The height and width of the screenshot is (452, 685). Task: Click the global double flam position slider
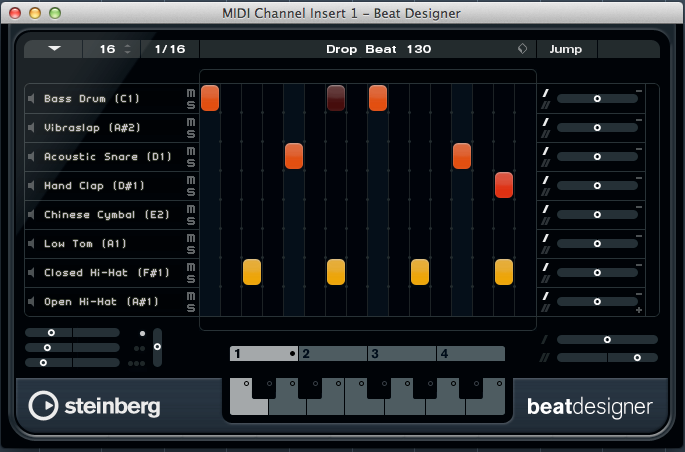(x=607, y=358)
